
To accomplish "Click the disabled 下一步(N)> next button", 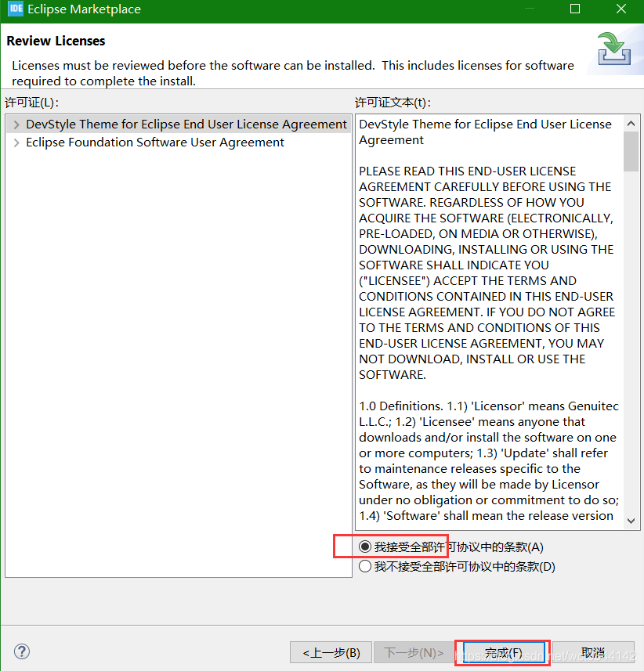I will (414, 652).
